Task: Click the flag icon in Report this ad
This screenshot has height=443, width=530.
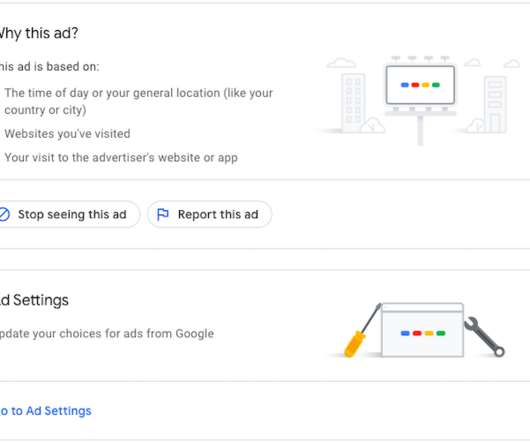Action: pyautogui.click(x=163, y=214)
